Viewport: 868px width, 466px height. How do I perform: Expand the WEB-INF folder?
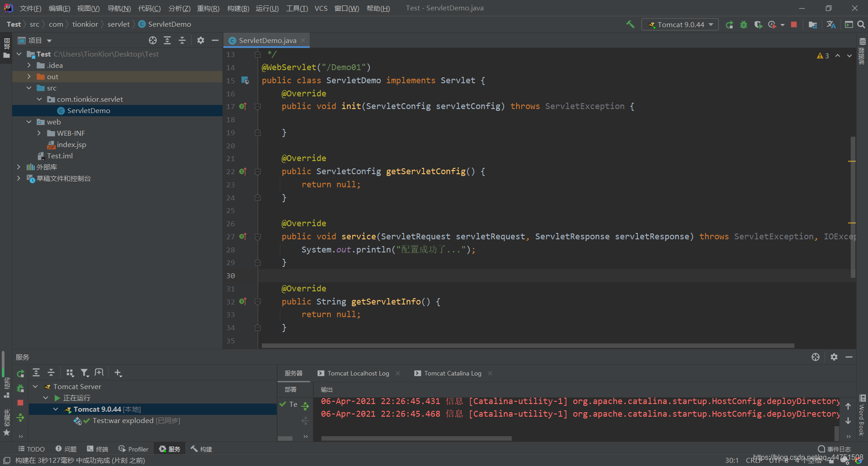[x=39, y=133]
